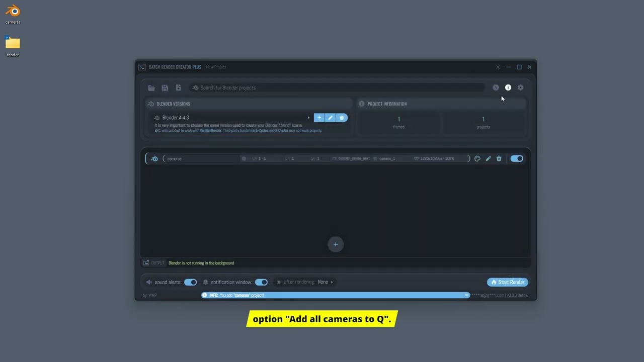Click 'Blender is not running in the background' text
The height and width of the screenshot is (362, 644).
(x=201, y=263)
